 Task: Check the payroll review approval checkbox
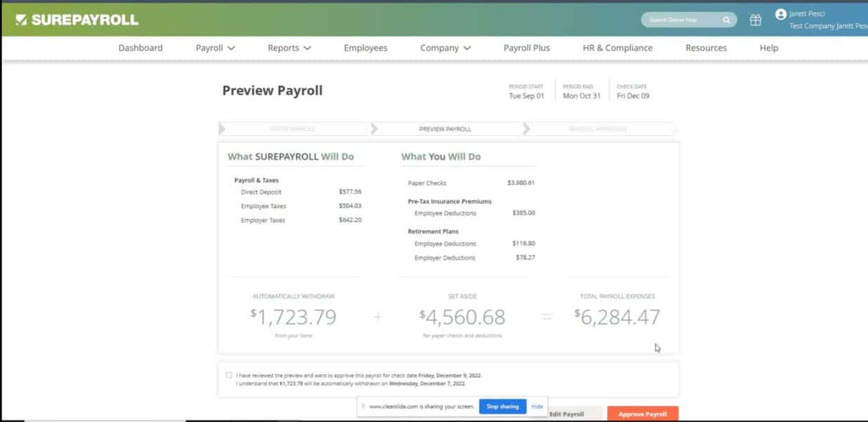(228, 376)
